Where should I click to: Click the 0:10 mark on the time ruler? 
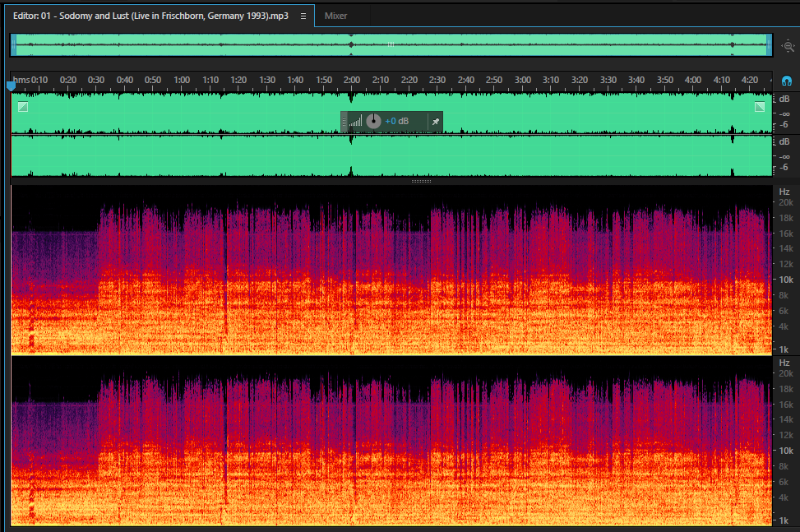pyautogui.click(x=39, y=80)
